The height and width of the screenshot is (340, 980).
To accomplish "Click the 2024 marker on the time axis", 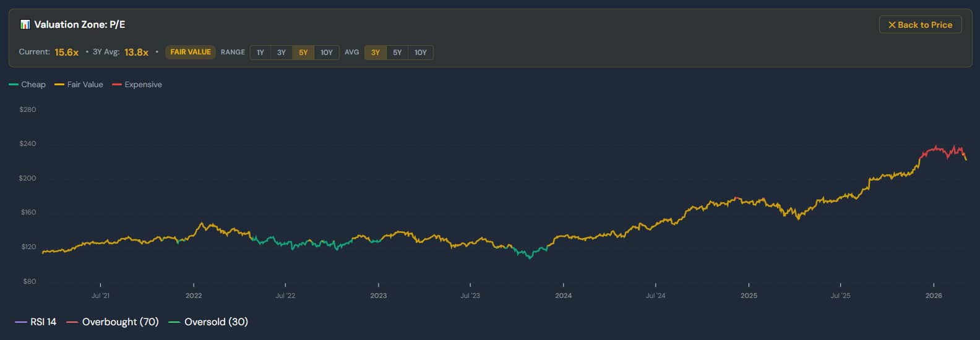I will coord(563,295).
